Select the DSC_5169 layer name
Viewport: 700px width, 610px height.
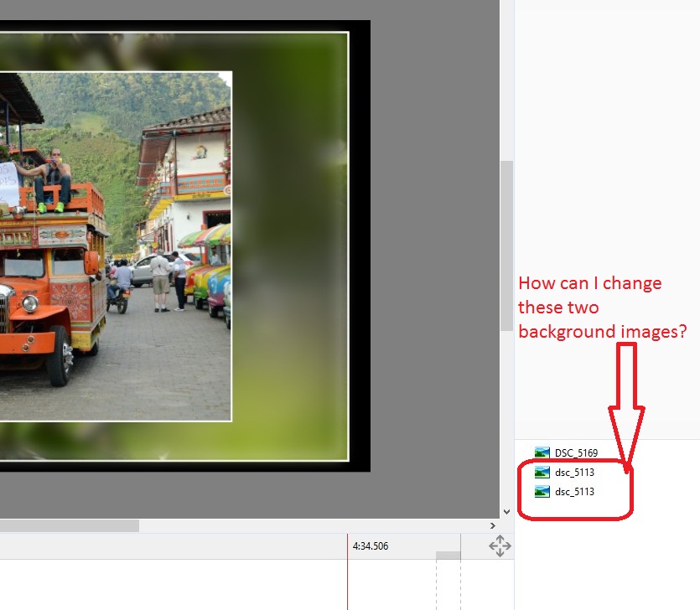[x=576, y=453]
